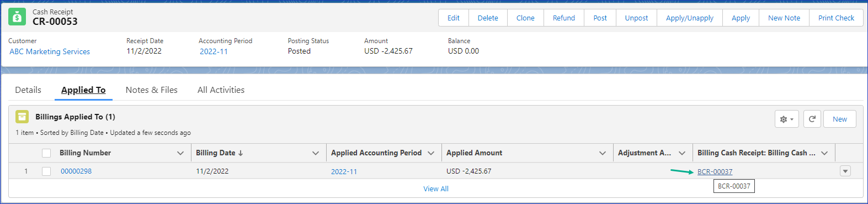This screenshot has width=868, height=204.
Task: Click the Apply button
Action: coord(741,18)
